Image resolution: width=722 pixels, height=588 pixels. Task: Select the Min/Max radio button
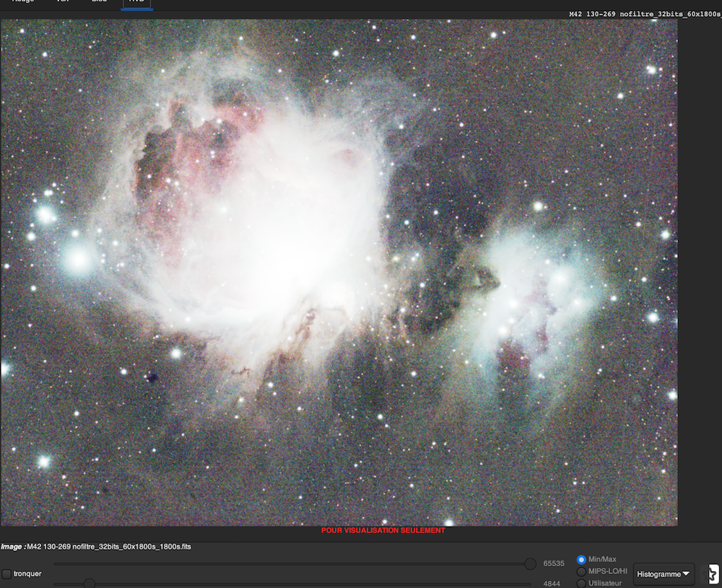point(581,560)
